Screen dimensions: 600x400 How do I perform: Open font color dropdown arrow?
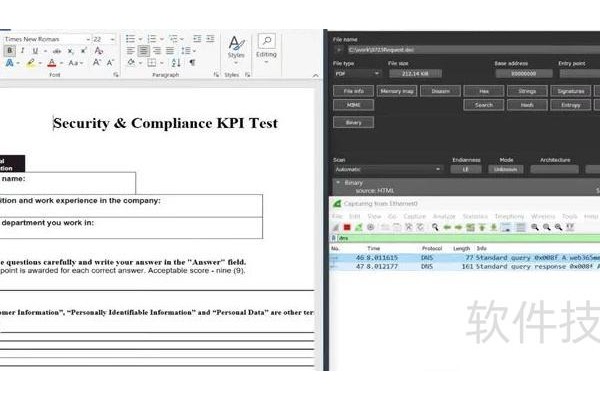point(62,63)
